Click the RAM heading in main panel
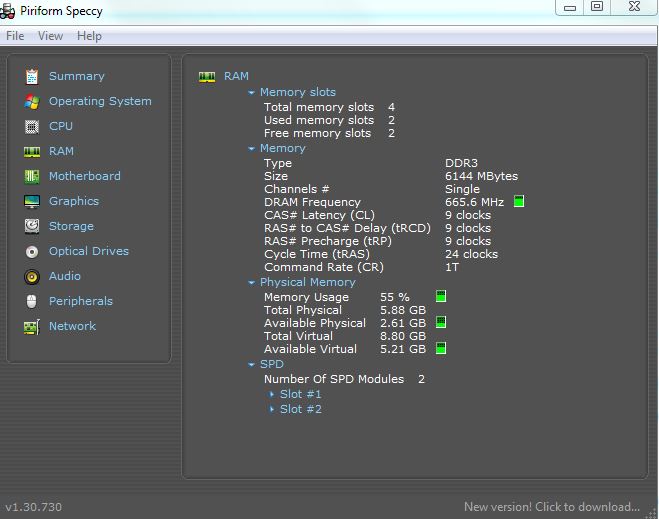The height and width of the screenshot is (519, 659). [236, 76]
